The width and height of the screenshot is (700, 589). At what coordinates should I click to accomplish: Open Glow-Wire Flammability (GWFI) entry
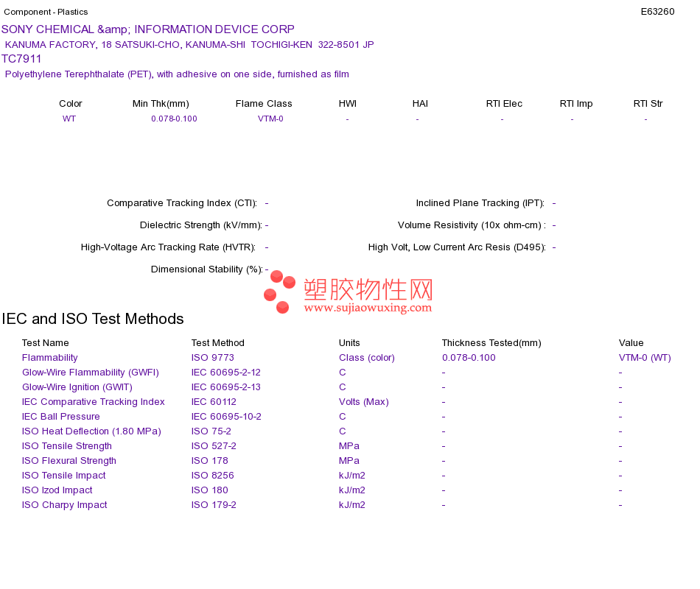pos(90,373)
